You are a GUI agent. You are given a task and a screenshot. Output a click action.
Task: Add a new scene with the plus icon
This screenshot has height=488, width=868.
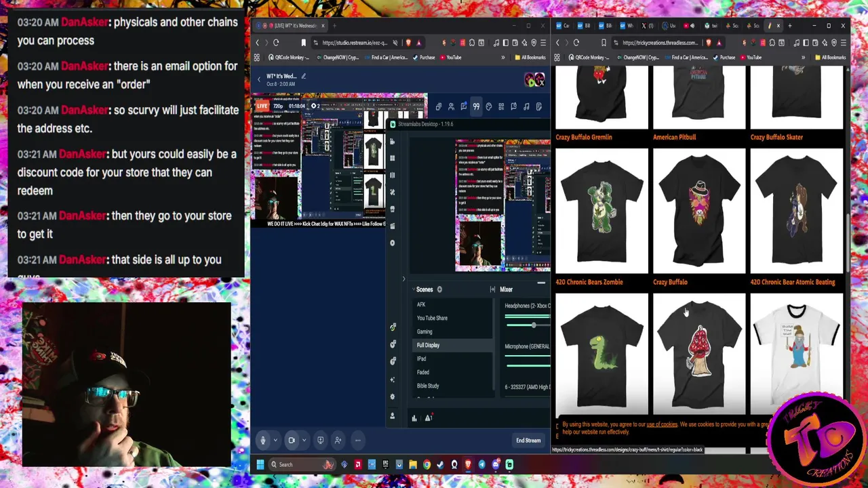click(x=439, y=289)
